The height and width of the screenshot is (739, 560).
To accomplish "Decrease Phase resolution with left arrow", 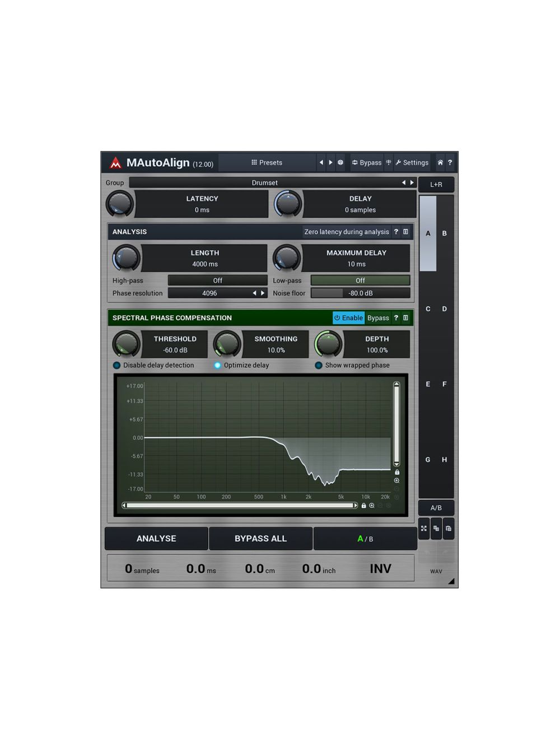I will tap(254, 293).
